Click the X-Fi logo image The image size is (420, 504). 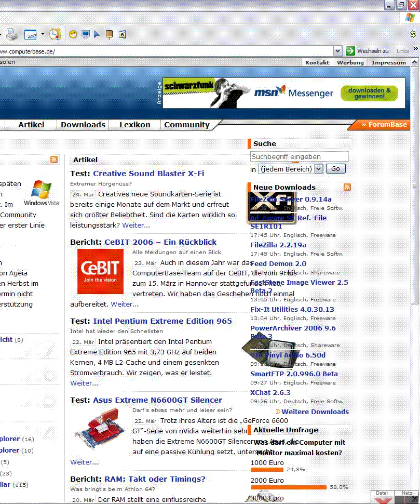pos(272,207)
